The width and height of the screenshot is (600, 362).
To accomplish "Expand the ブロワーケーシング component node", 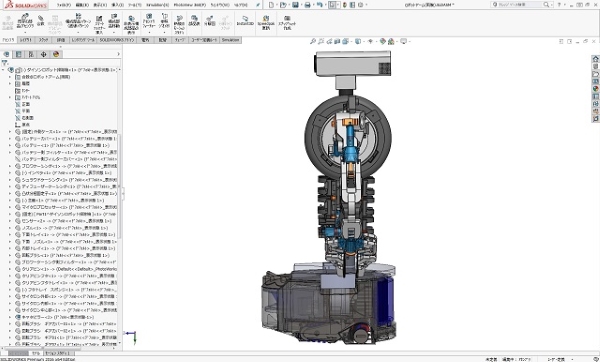I will click(10, 166).
